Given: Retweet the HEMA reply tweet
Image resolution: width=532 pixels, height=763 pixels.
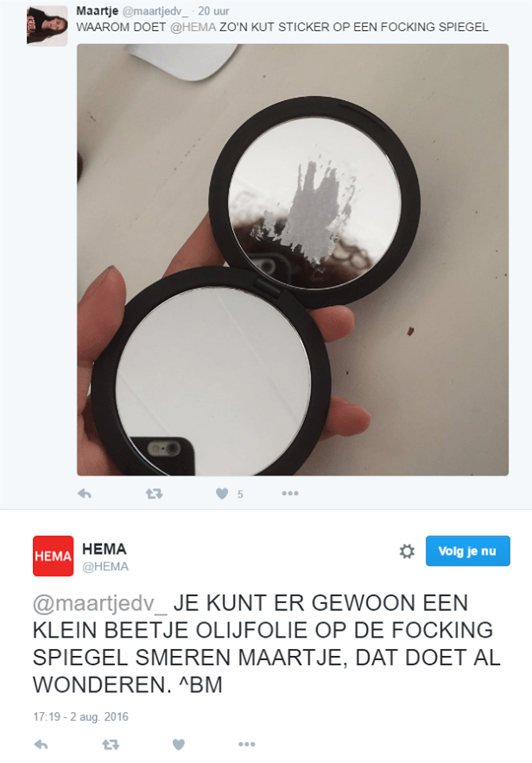Looking at the screenshot, I should tap(111, 744).
